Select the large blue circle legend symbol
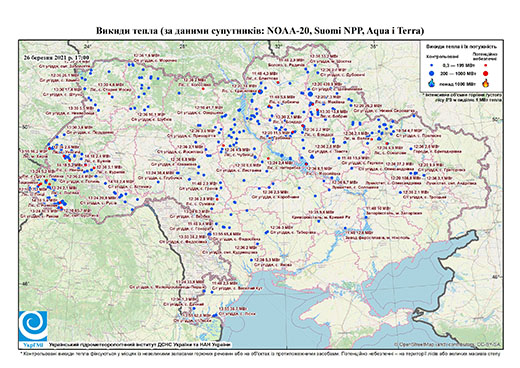 [432, 73]
